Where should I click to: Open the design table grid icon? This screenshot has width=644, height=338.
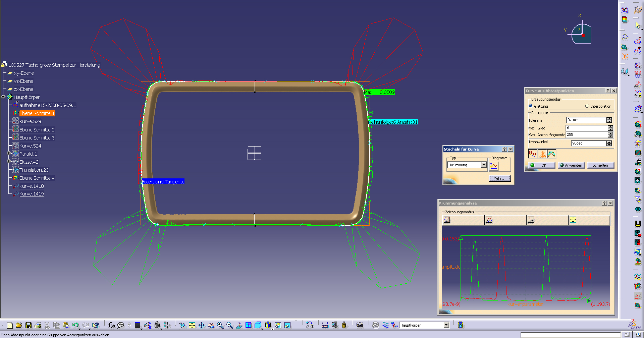pos(138,325)
